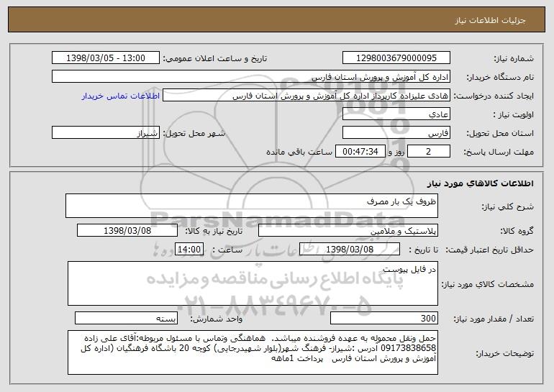Click the label 'تعداد / مقدار مورد نیاز'

tap(494, 319)
